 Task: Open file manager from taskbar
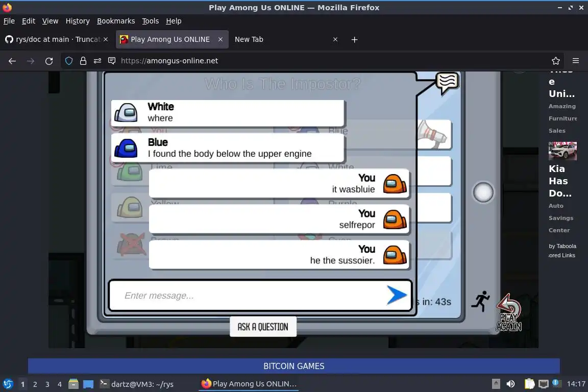(x=73, y=384)
